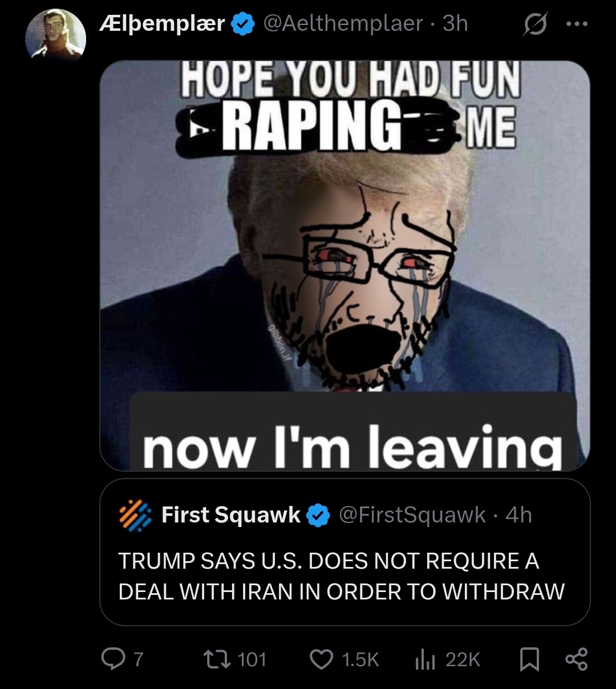616x689 pixels.
Task: Tap the Grok slash icon
Action: [534, 24]
